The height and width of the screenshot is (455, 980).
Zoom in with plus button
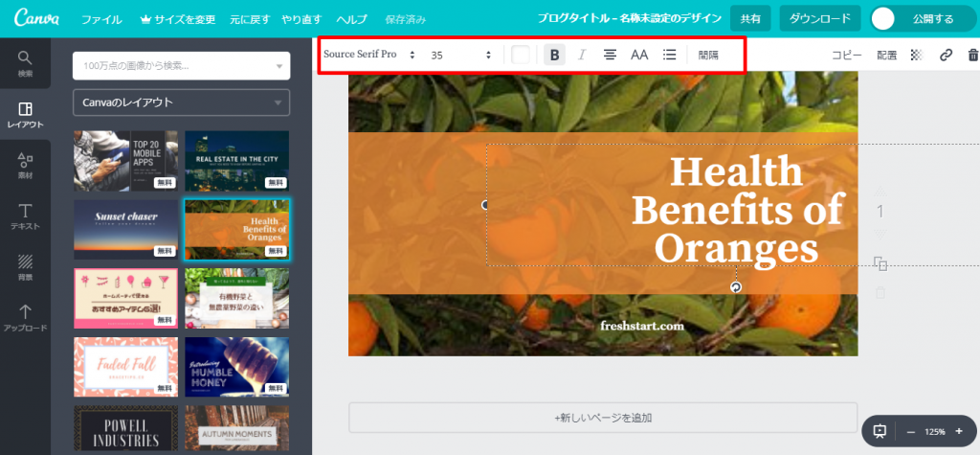pos(959,431)
